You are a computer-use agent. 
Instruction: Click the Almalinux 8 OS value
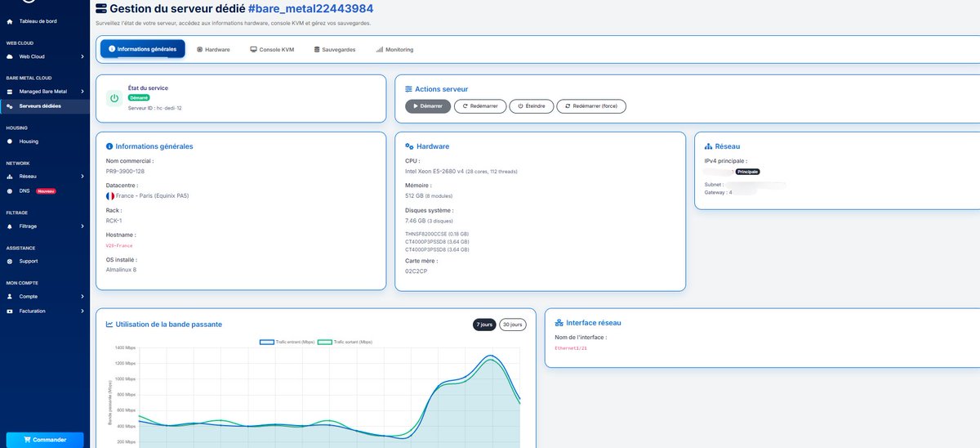122,269
